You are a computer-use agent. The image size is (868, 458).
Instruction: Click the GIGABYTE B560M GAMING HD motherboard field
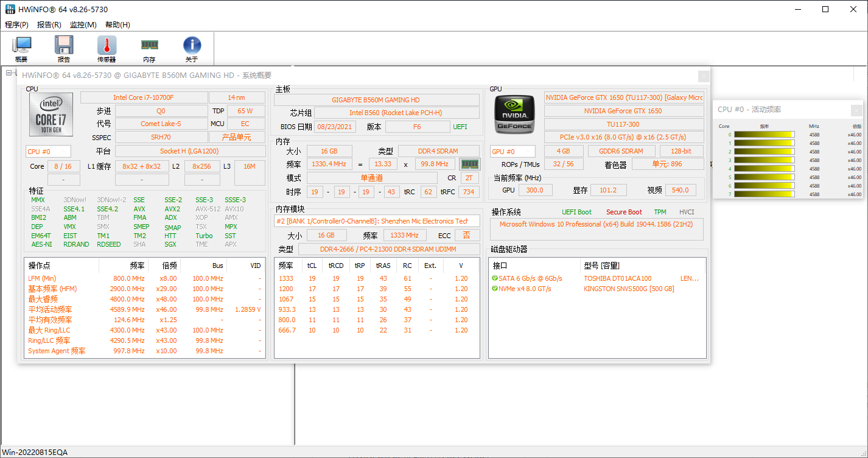pyautogui.click(x=376, y=100)
